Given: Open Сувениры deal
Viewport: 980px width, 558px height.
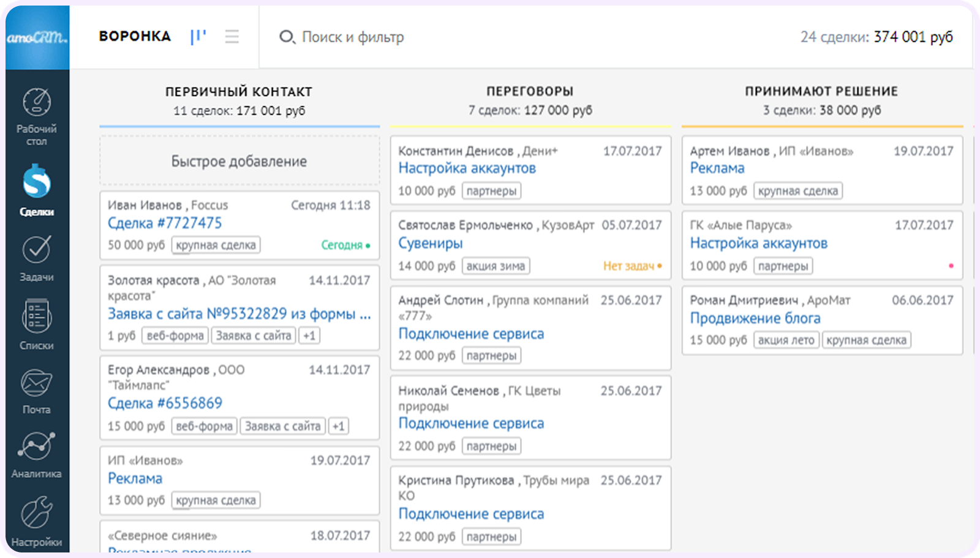Looking at the screenshot, I should click(431, 243).
